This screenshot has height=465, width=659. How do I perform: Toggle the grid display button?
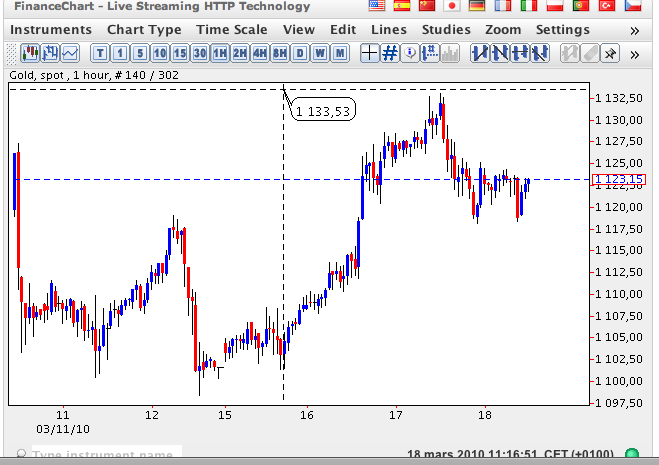click(x=391, y=53)
